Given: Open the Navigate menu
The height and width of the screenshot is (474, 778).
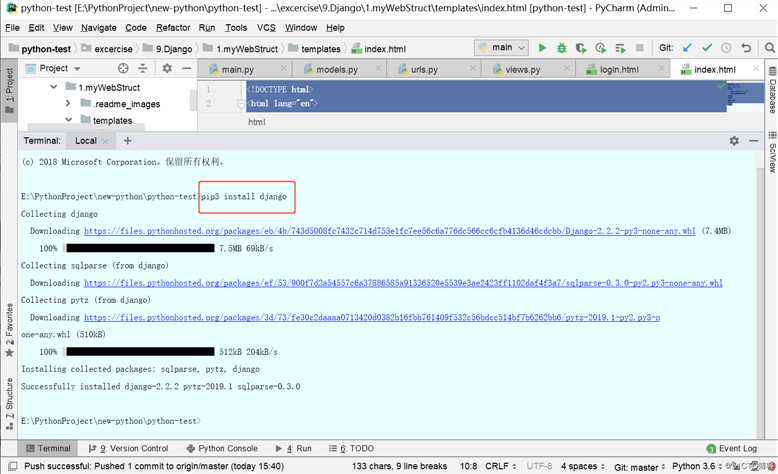Looking at the screenshot, I should pyautogui.click(x=99, y=28).
